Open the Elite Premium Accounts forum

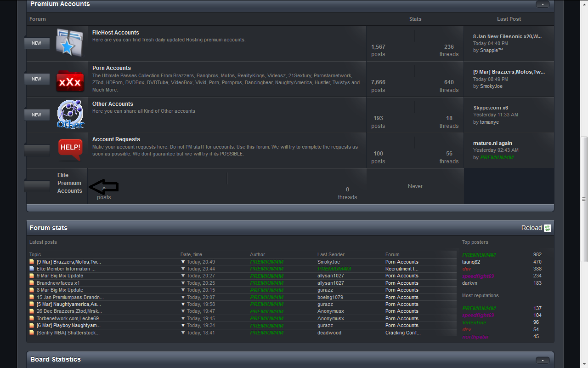[x=70, y=183]
